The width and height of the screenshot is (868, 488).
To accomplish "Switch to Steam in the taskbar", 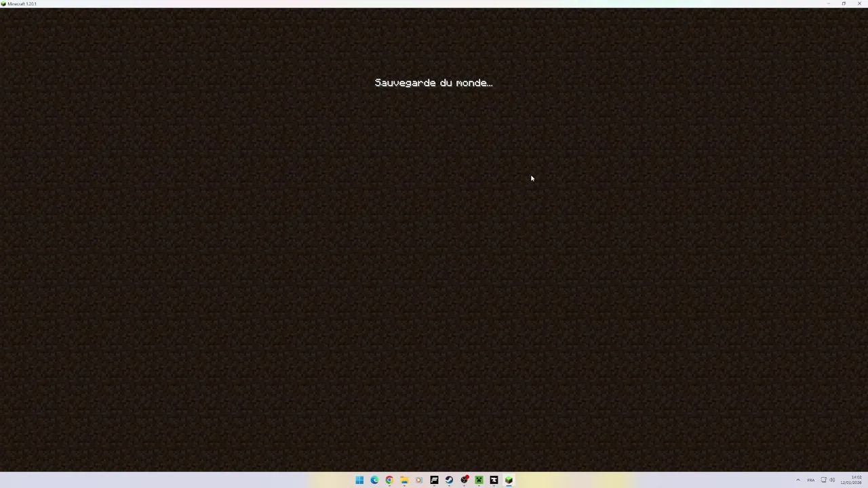I will [x=449, y=480].
